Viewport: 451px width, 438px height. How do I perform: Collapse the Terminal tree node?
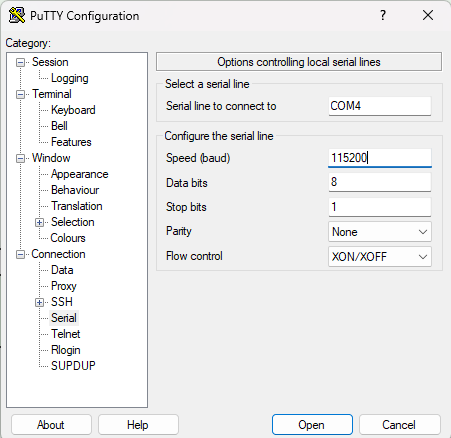[21, 94]
